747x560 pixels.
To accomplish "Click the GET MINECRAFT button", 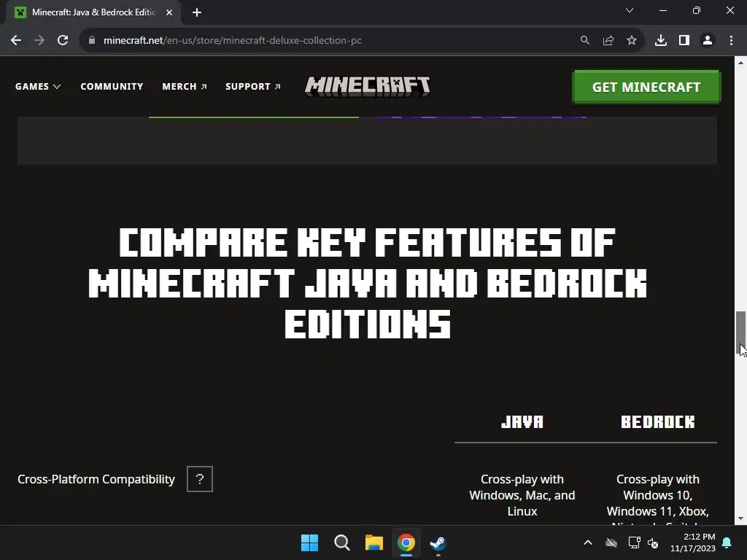I will point(646,87).
